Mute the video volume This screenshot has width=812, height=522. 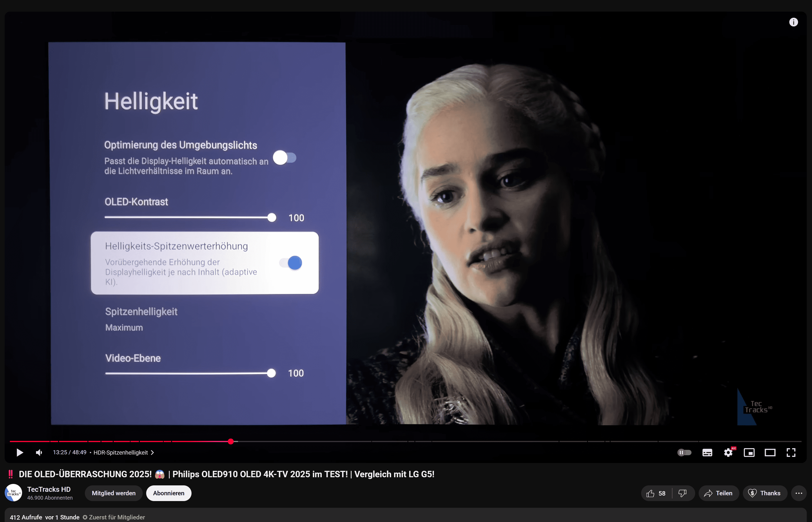coord(39,453)
